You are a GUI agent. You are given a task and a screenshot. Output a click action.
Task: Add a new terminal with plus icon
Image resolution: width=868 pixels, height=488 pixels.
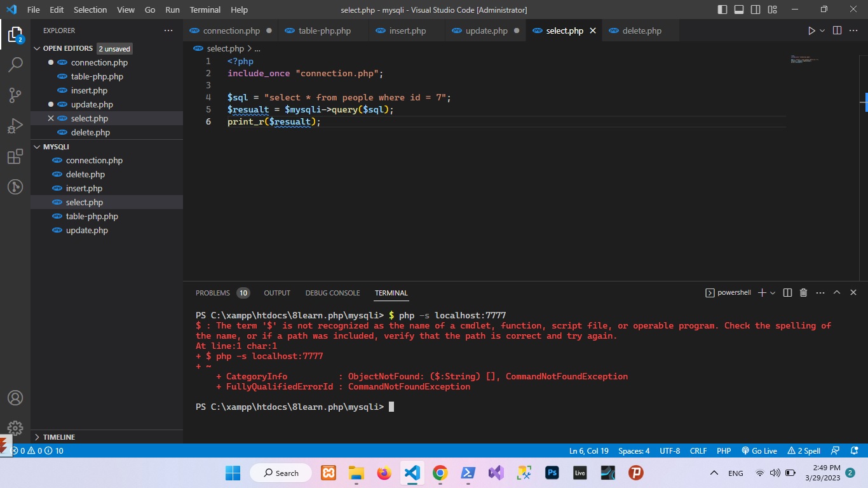762,292
